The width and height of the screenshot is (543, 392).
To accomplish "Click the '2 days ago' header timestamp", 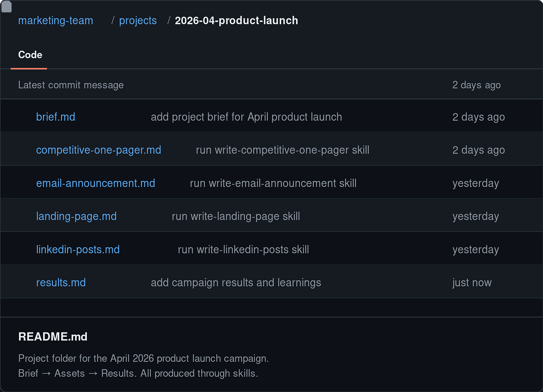I will [x=476, y=85].
